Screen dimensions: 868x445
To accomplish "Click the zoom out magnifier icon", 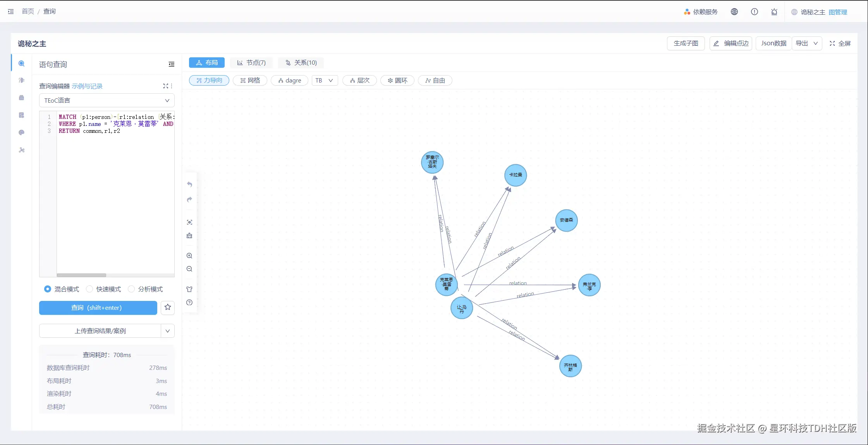I will (x=189, y=269).
